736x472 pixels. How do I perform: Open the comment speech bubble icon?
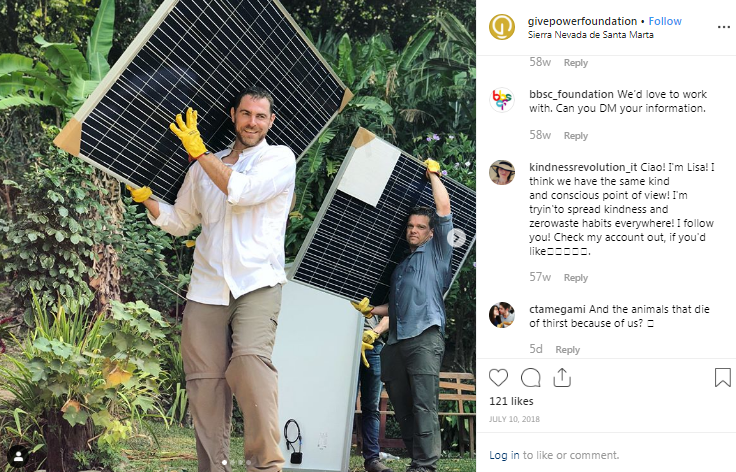pos(530,378)
